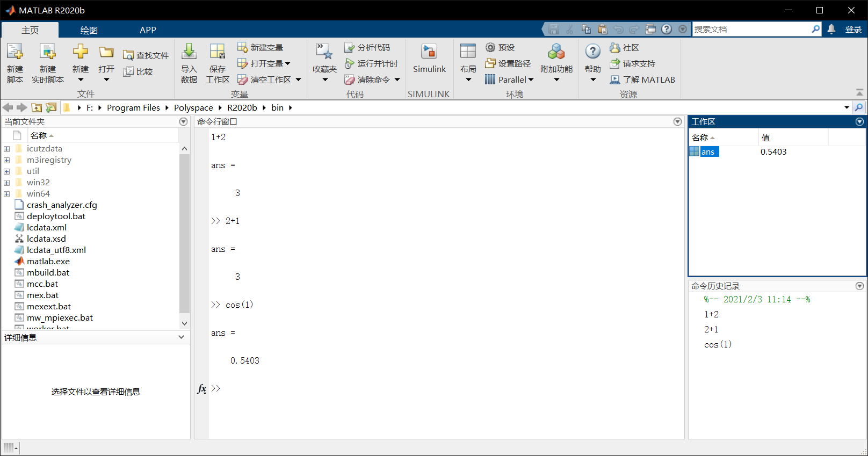Open Command History panel actions menu
Viewport: 868px width, 456px height.
pos(859,286)
